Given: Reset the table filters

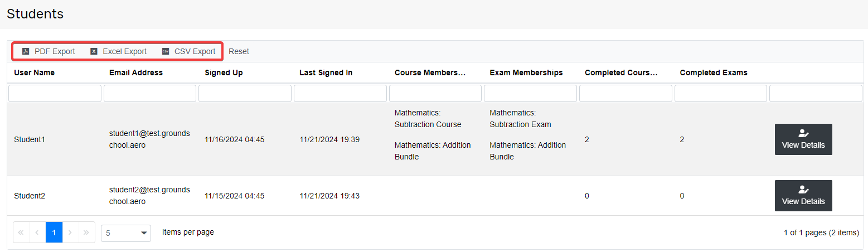Looking at the screenshot, I should point(239,51).
